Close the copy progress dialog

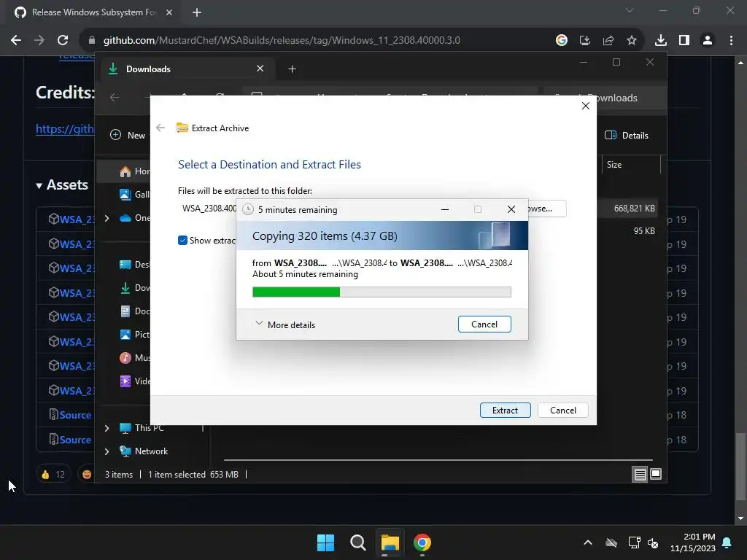(511, 209)
